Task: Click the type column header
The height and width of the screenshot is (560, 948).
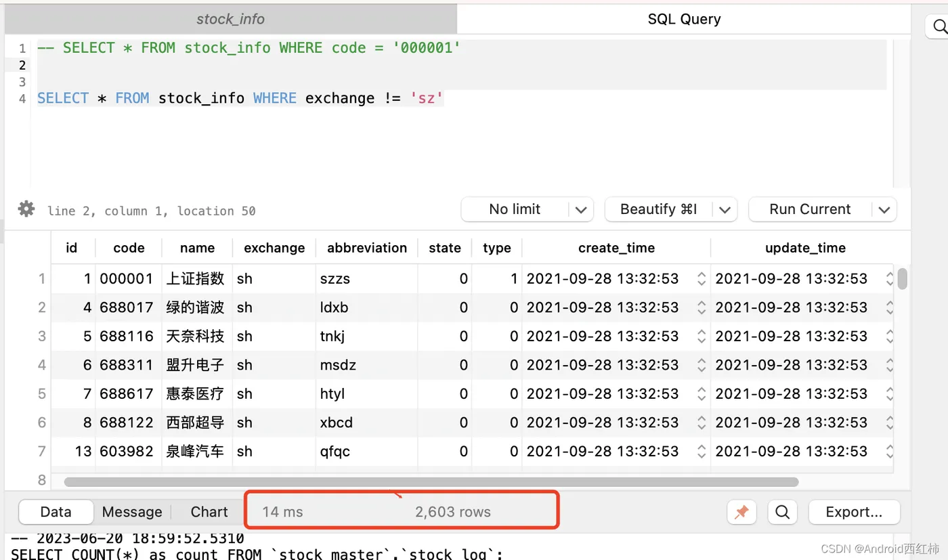Action: point(497,248)
